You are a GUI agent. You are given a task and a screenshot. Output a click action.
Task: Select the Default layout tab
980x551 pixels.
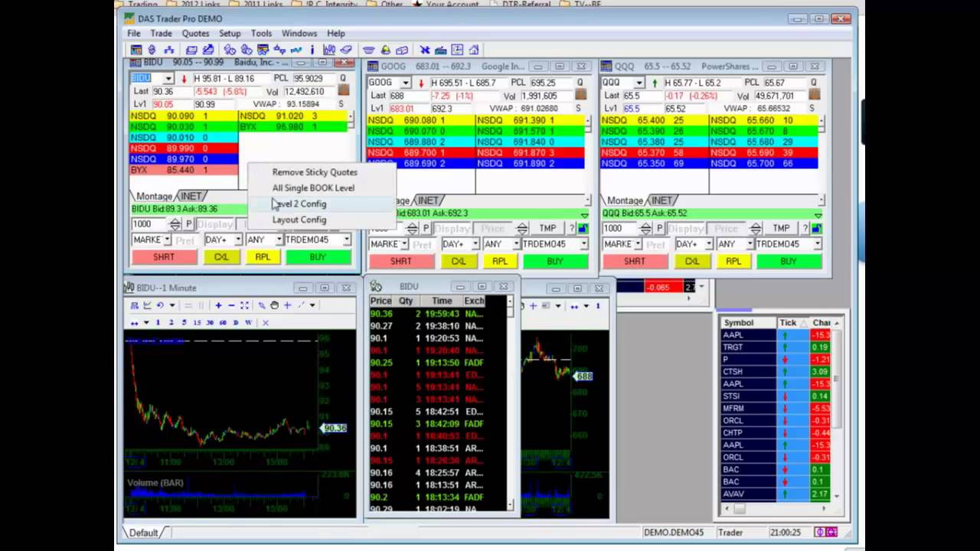click(x=143, y=533)
